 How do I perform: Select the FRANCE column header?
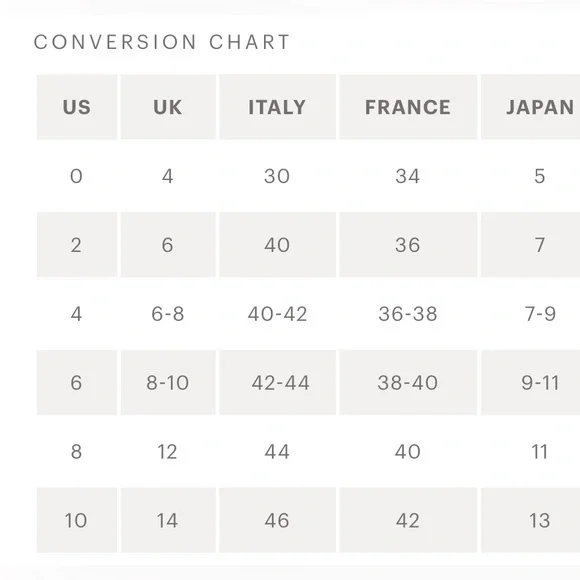[x=408, y=107]
